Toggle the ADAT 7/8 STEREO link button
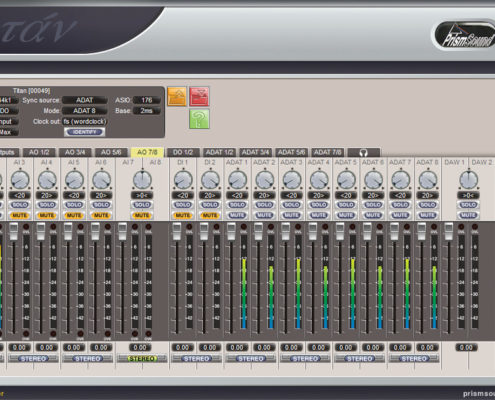 point(414,359)
